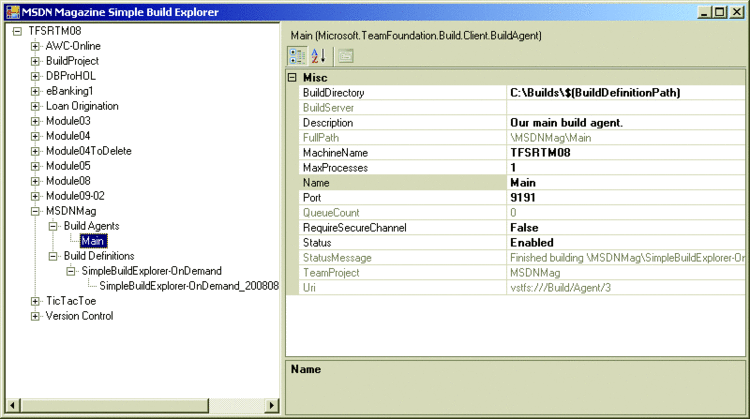Select the MSDNMag project node

point(71,211)
